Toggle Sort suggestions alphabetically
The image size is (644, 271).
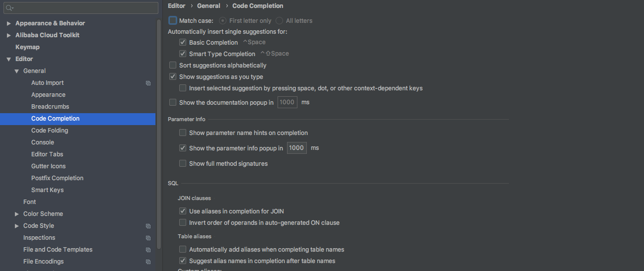coord(173,66)
